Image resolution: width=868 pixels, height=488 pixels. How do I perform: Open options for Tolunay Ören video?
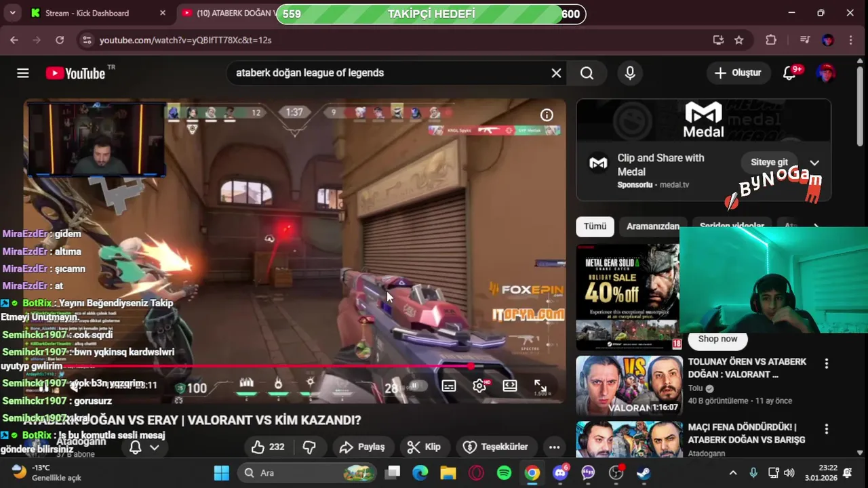point(826,364)
